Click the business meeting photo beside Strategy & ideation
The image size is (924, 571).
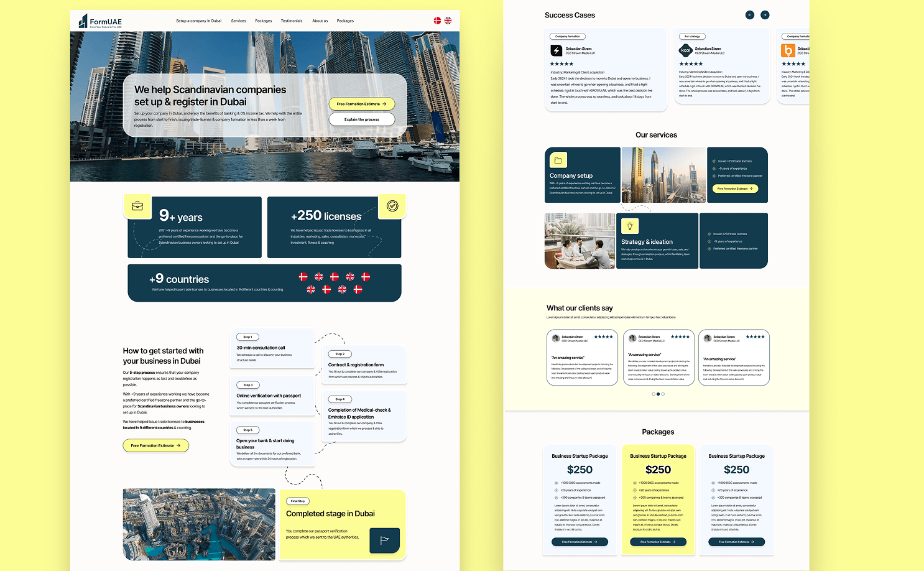[580, 241]
